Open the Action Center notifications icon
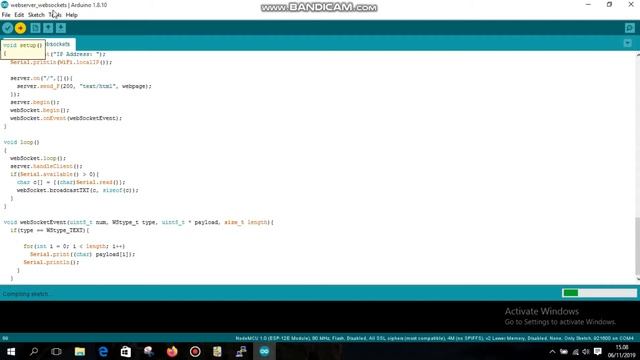 [598, 351]
